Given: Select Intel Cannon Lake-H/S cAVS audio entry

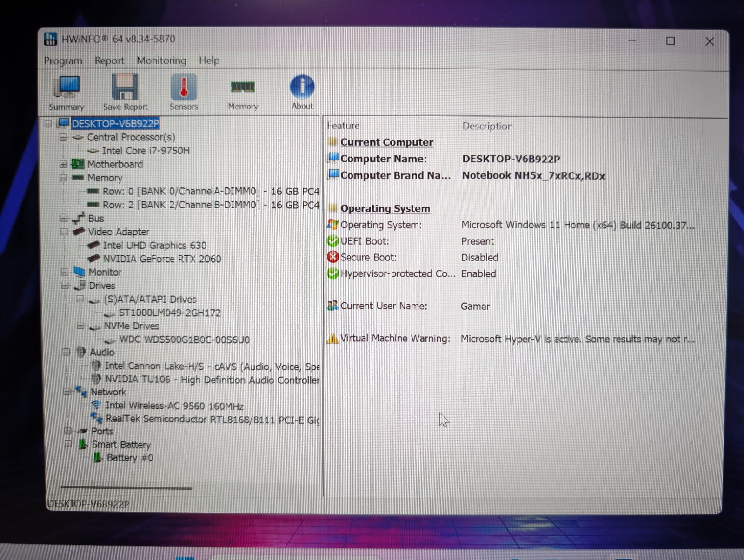Looking at the screenshot, I should [213, 366].
